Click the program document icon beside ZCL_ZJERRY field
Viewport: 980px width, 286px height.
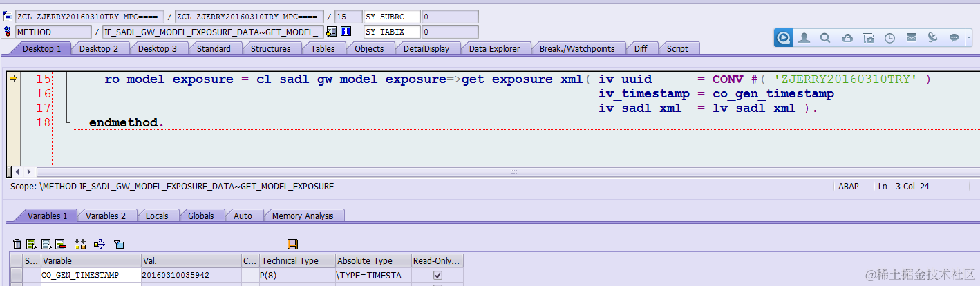8,17
